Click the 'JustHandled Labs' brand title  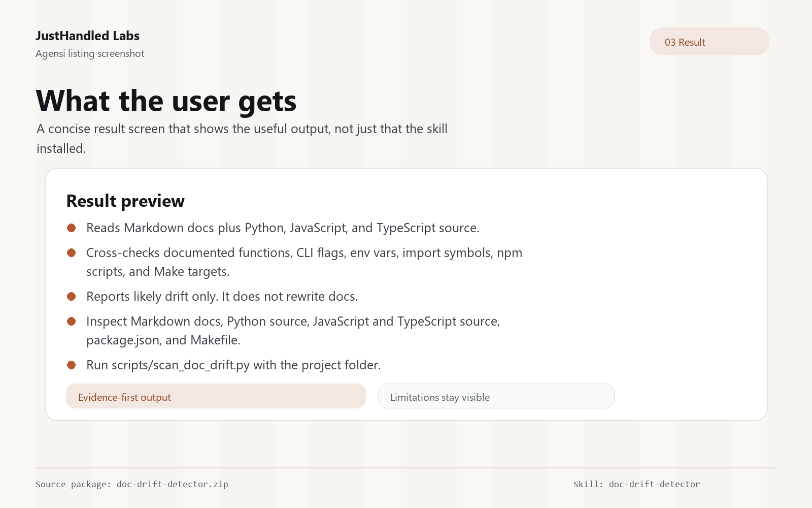tap(87, 36)
